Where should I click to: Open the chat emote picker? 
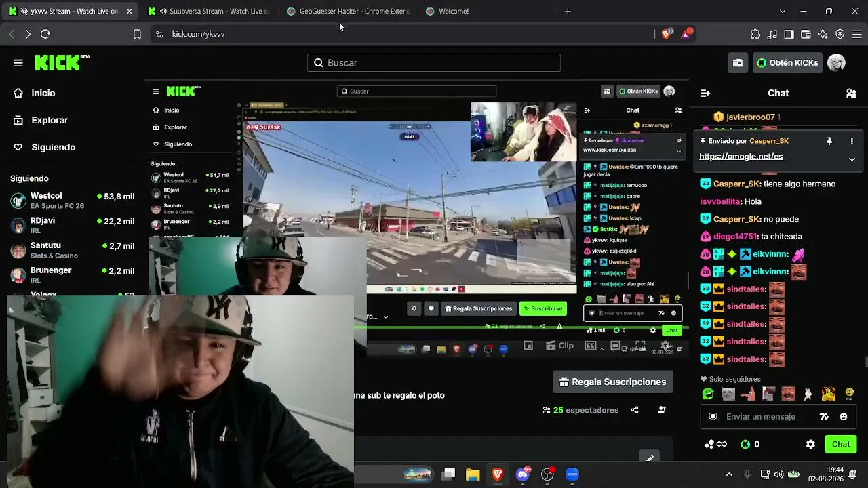844,417
